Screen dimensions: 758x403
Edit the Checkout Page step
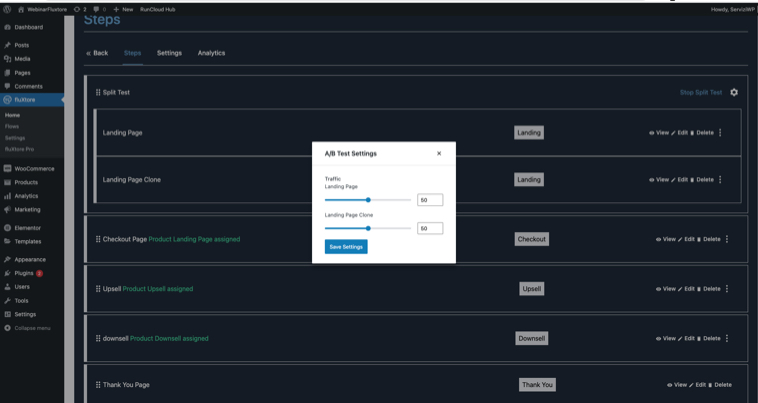click(x=685, y=239)
